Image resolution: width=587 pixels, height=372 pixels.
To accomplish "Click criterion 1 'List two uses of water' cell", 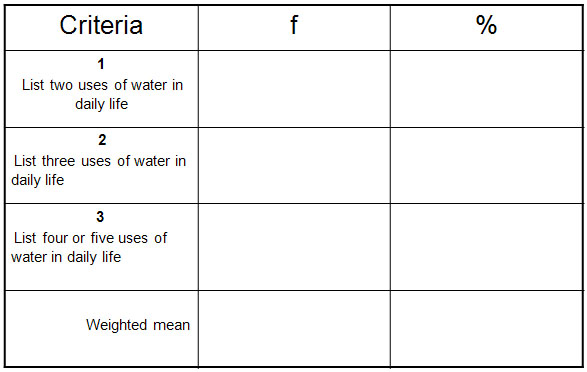I will [x=101, y=89].
